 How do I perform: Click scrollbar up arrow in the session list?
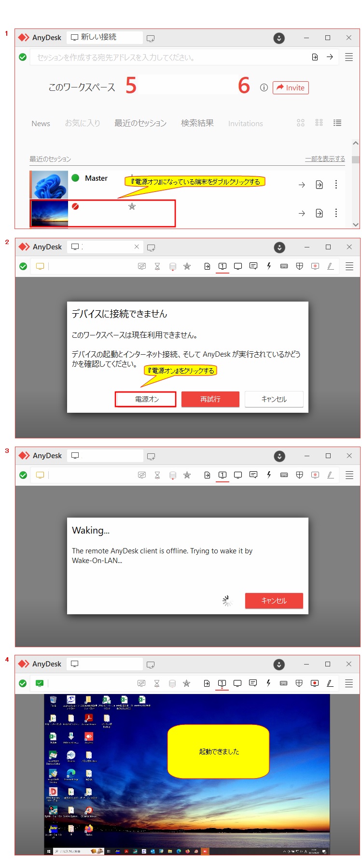(356, 143)
